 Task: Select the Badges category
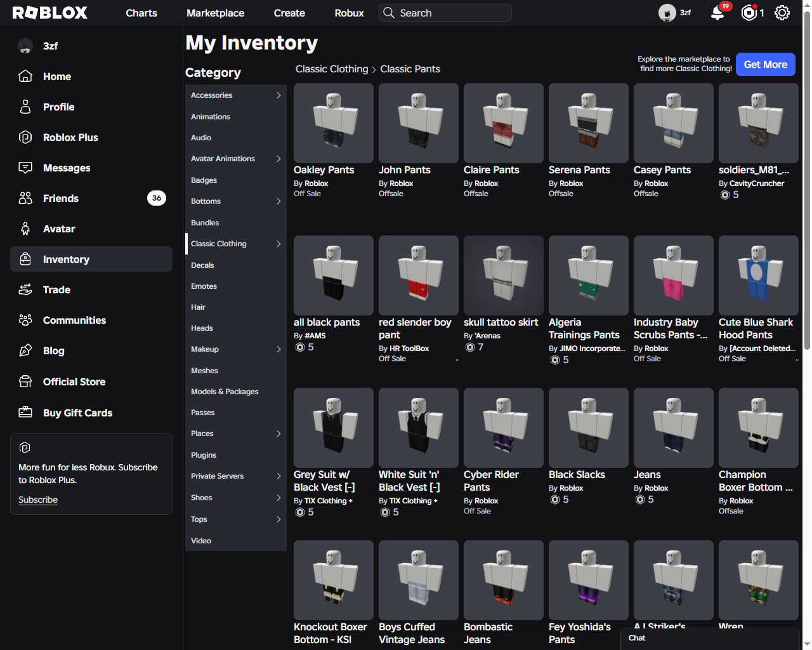click(236, 180)
